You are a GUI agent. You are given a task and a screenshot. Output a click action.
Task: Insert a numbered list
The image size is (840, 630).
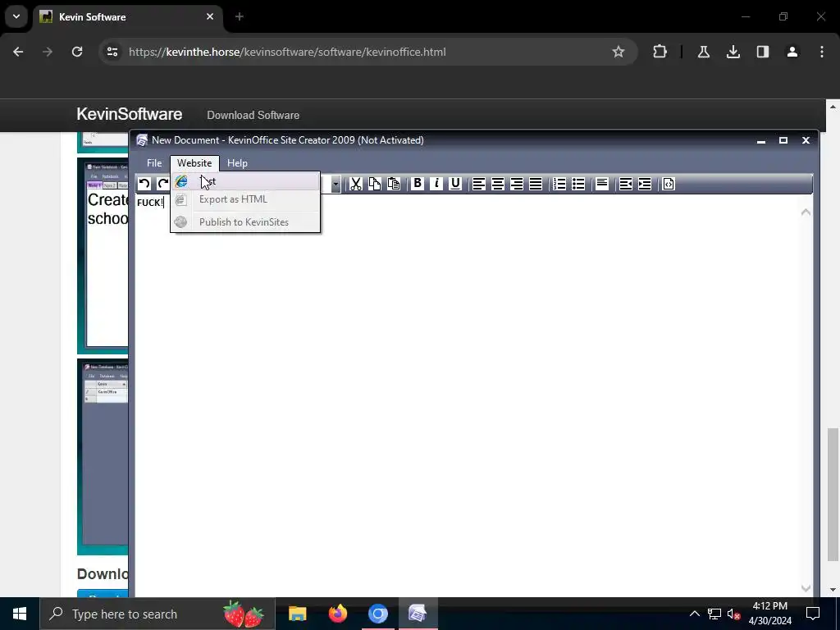coord(559,184)
